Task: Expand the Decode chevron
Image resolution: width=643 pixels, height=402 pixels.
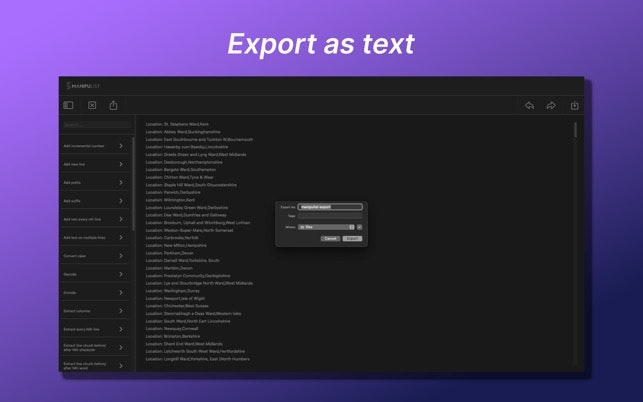Action: coord(121,274)
